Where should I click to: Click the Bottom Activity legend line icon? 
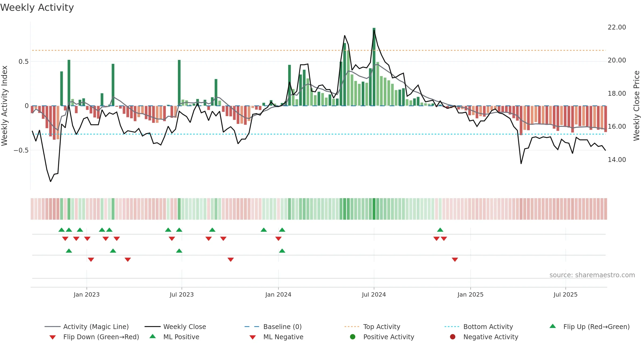pyautogui.click(x=452, y=327)
